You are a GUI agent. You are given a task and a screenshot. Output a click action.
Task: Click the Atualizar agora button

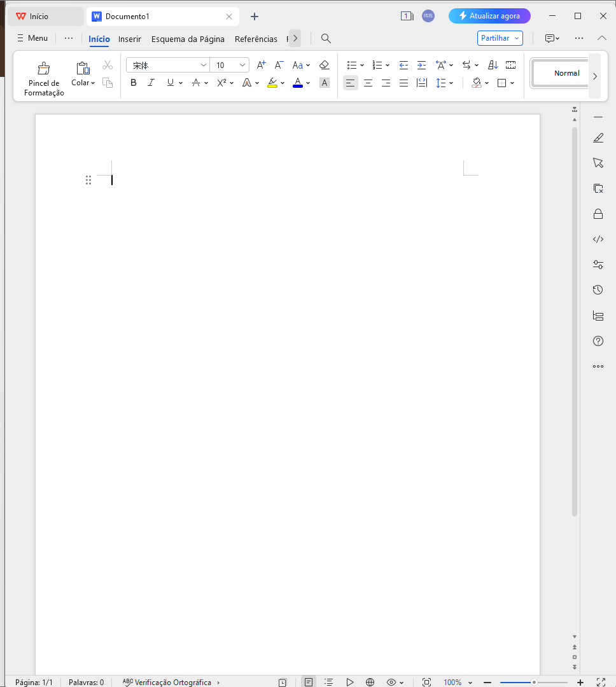tap(489, 16)
